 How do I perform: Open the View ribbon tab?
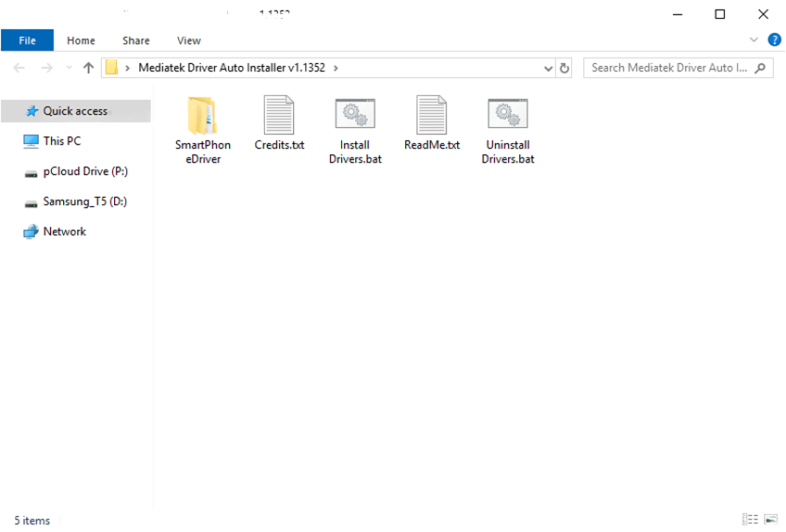point(188,40)
